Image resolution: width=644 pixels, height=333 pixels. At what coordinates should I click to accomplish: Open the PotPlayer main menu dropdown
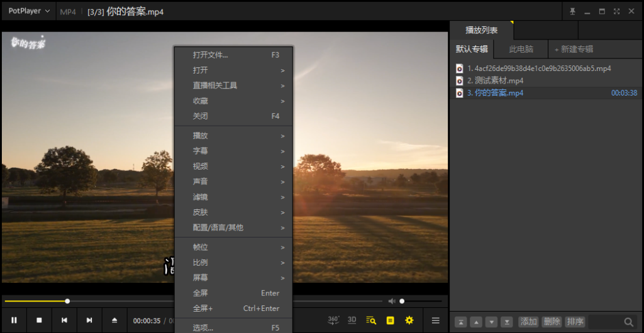29,11
